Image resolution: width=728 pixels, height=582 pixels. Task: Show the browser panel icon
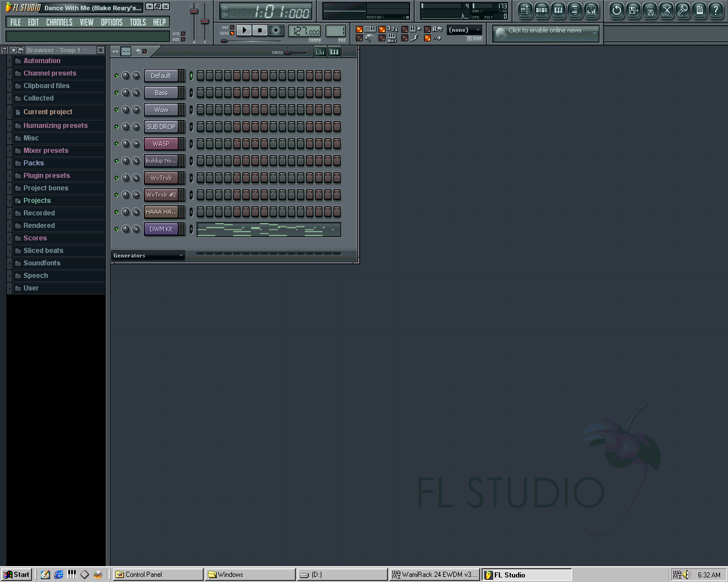[x=574, y=10]
